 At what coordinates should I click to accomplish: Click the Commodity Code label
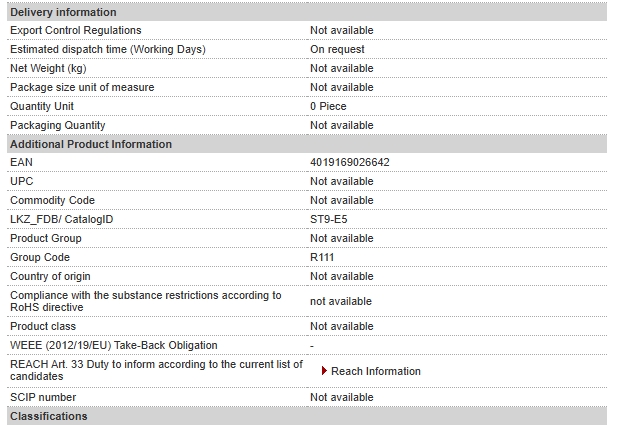pyautogui.click(x=52, y=200)
